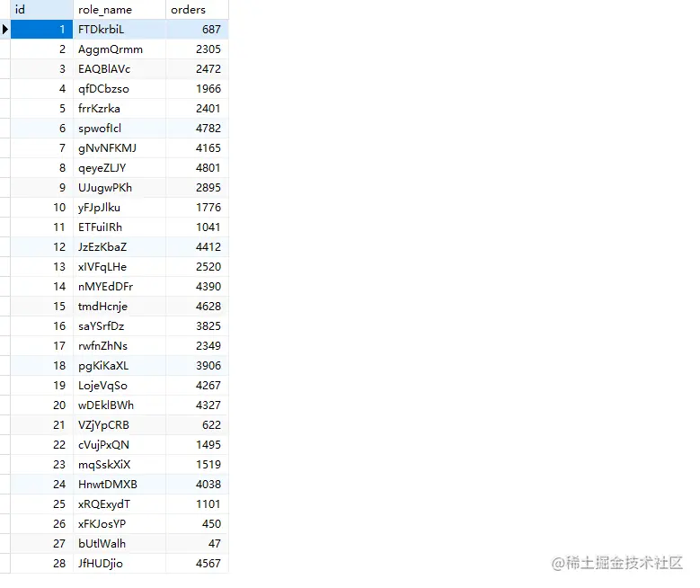Screen dimensions: 700x588
Task: Select the orders value 4782
Action: pos(197,129)
